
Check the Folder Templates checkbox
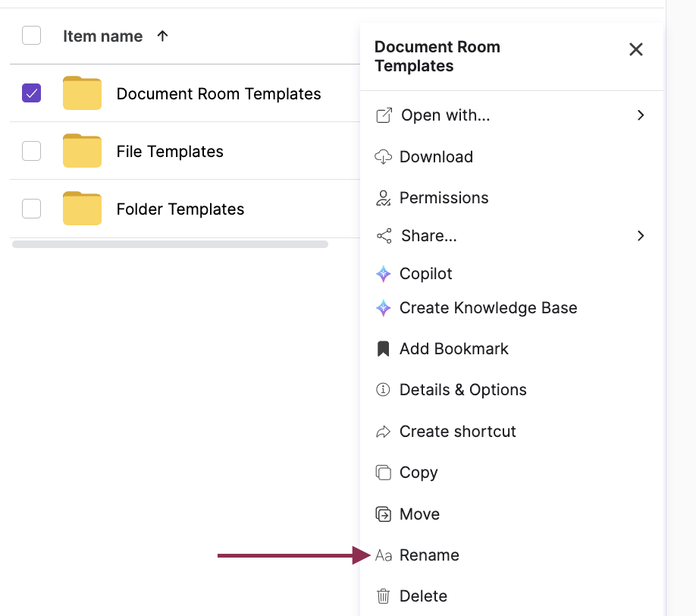(x=31, y=209)
